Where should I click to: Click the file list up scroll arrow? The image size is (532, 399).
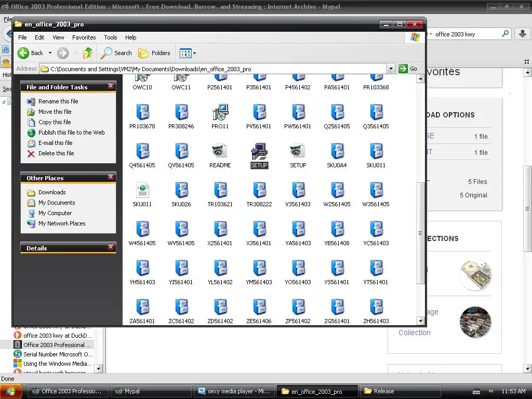(x=420, y=79)
